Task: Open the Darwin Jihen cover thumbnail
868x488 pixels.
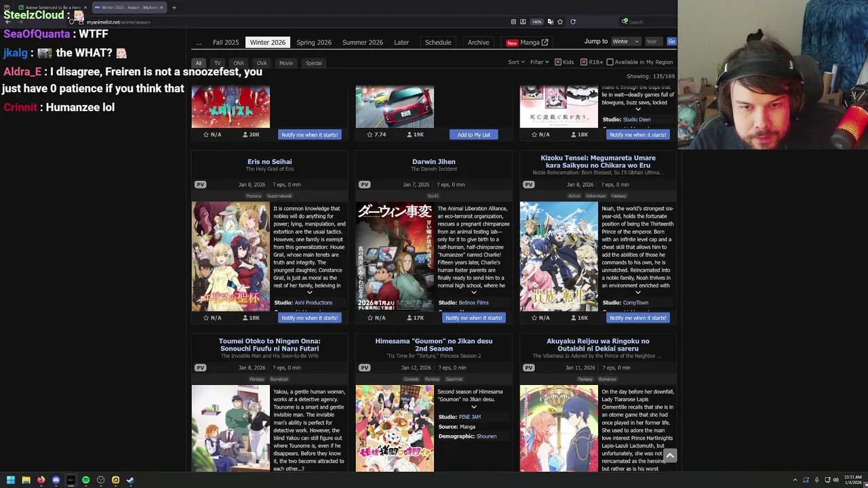Action: click(x=395, y=256)
